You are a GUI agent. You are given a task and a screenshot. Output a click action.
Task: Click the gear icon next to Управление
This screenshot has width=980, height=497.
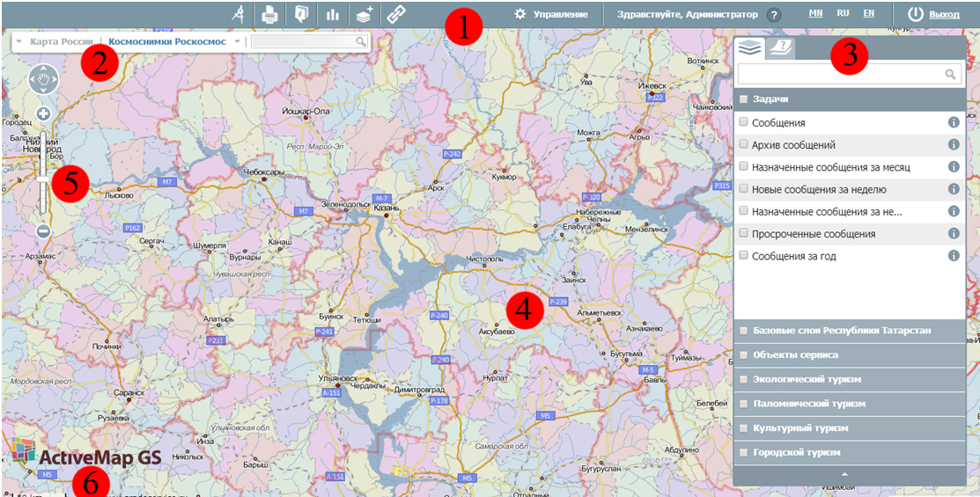coord(519,14)
